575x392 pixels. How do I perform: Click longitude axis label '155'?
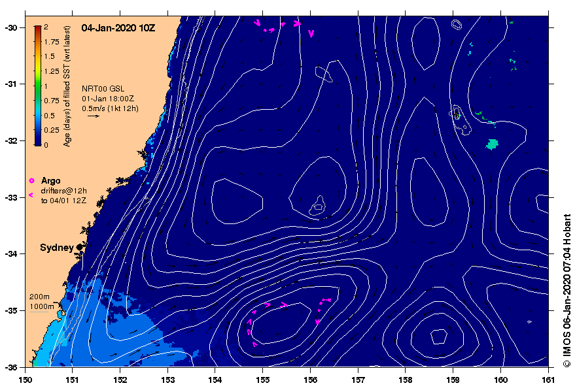(262, 380)
